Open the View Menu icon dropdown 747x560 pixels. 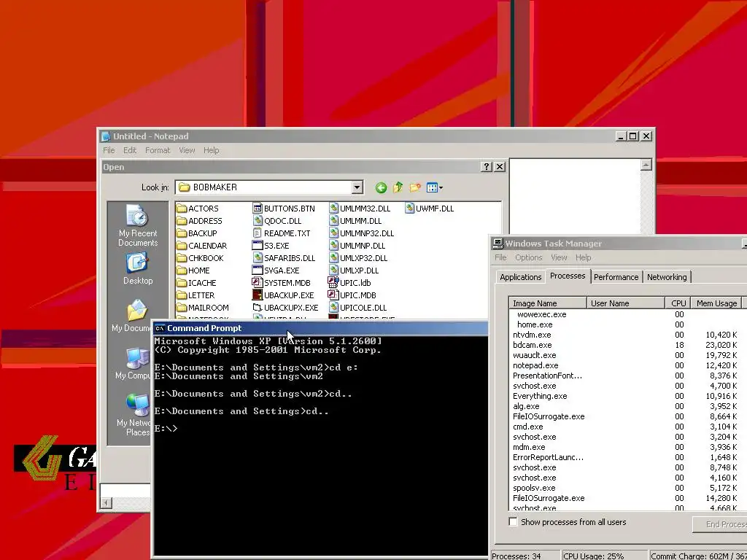click(435, 187)
